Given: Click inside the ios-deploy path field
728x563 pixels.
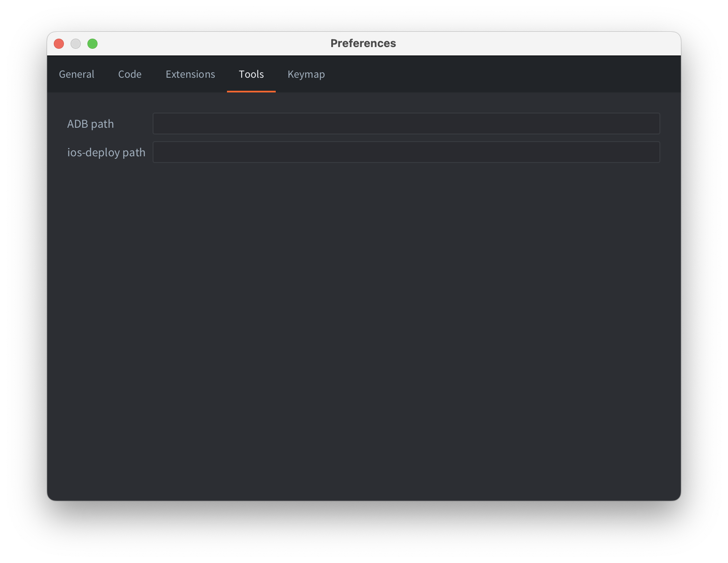Looking at the screenshot, I should click(x=406, y=152).
